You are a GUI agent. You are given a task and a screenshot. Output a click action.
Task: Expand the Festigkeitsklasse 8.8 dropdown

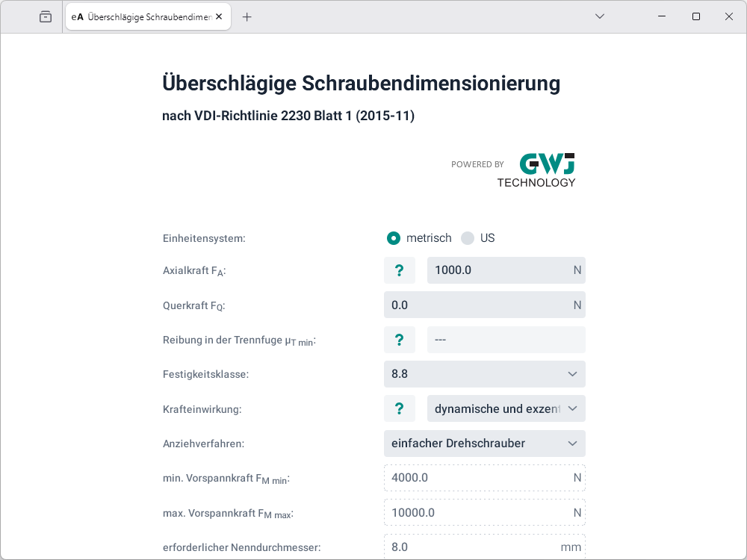484,374
